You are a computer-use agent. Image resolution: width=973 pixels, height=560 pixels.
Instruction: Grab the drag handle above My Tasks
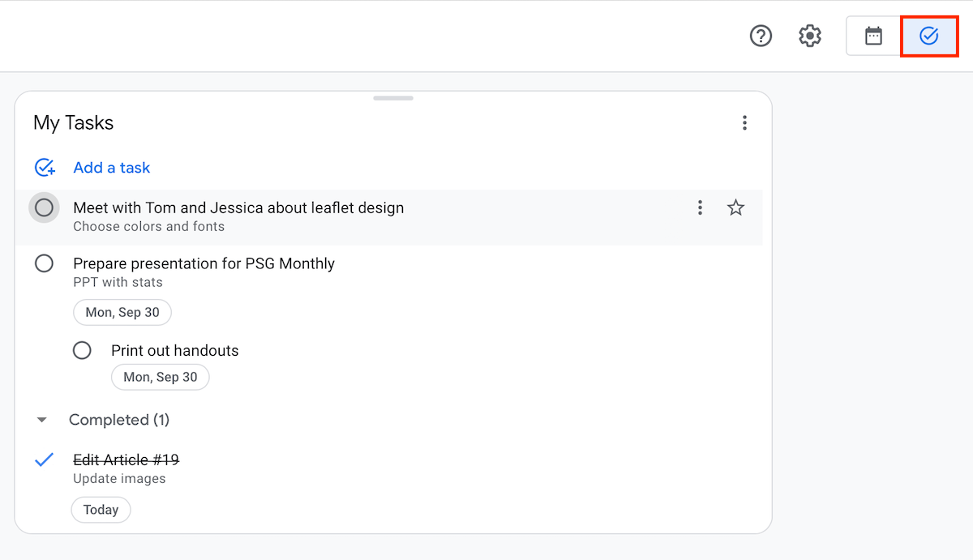tap(393, 98)
